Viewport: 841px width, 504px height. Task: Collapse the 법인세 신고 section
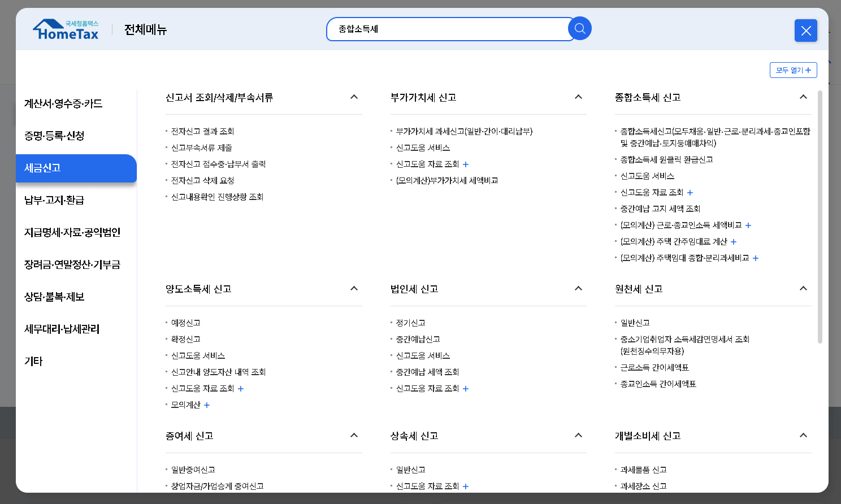click(x=578, y=288)
